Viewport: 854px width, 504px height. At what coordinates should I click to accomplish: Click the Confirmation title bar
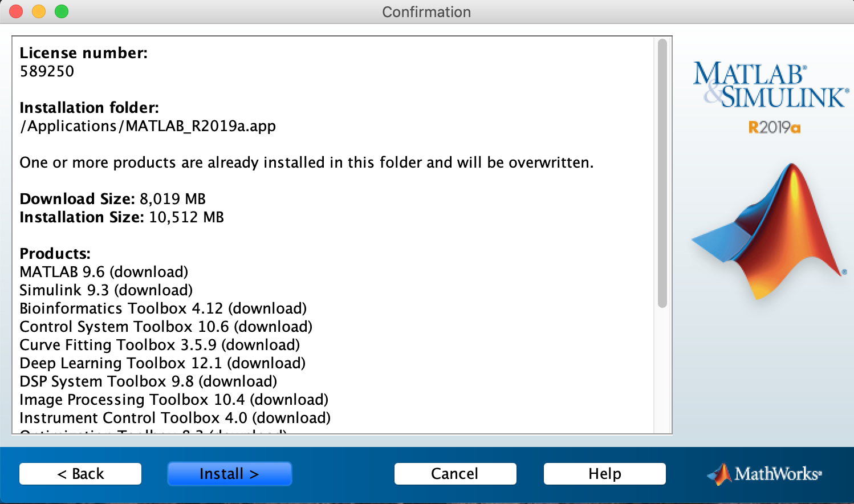pyautogui.click(x=426, y=11)
